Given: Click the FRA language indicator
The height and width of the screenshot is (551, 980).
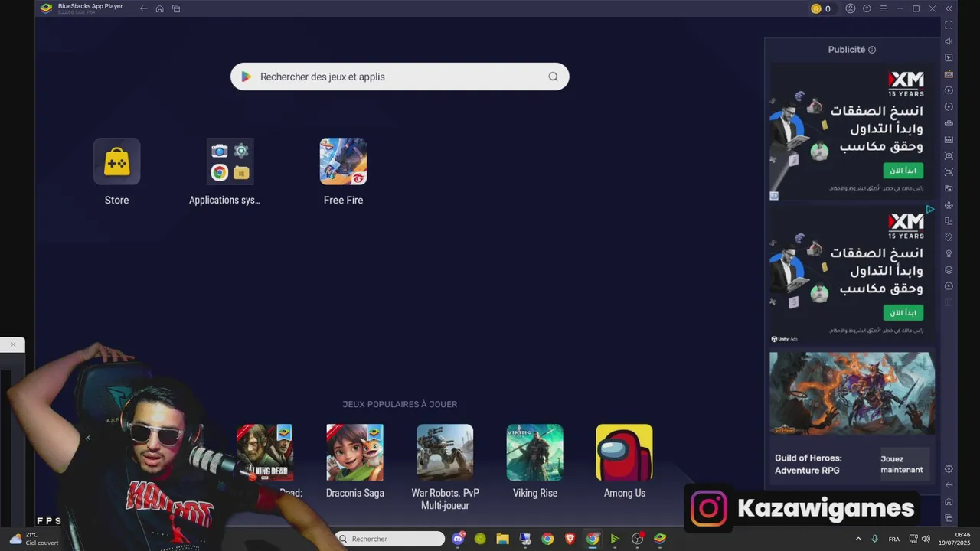Looking at the screenshot, I should coord(893,539).
